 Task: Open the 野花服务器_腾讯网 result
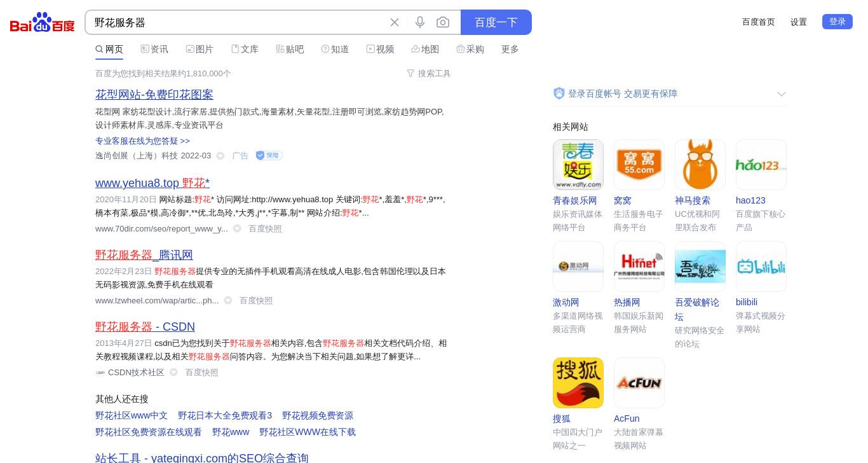pyautogui.click(x=144, y=254)
